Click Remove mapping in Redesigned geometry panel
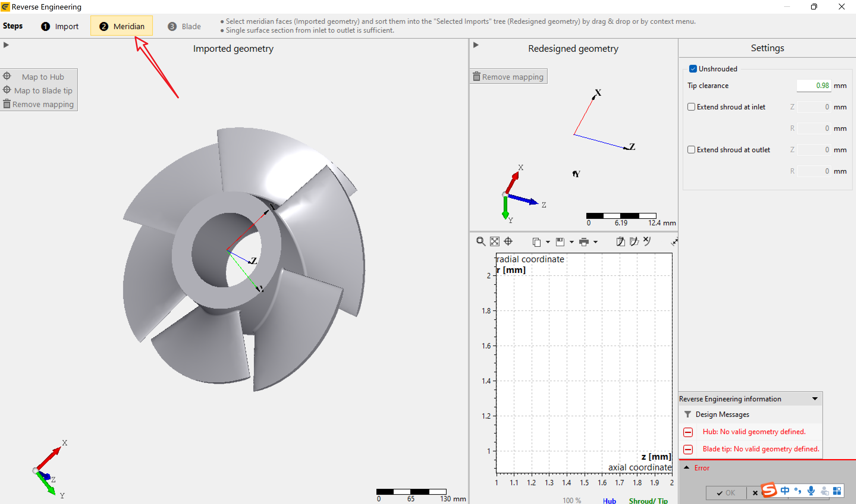 pos(508,77)
